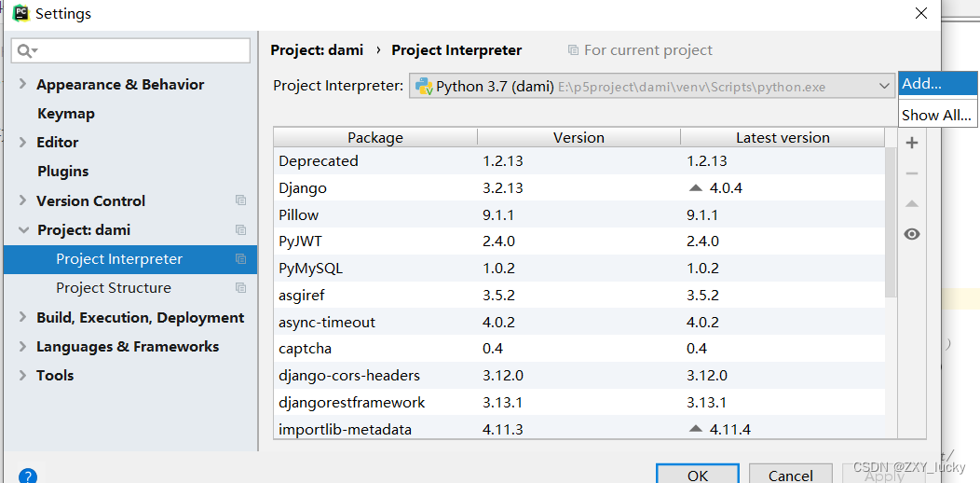
Task: Expand the Version Control section
Action: 22,200
